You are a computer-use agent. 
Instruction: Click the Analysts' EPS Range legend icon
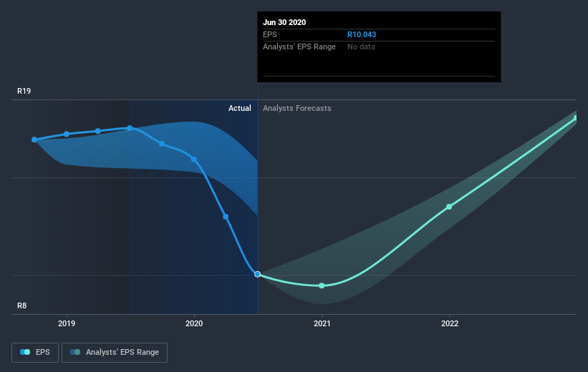point(75,352)
